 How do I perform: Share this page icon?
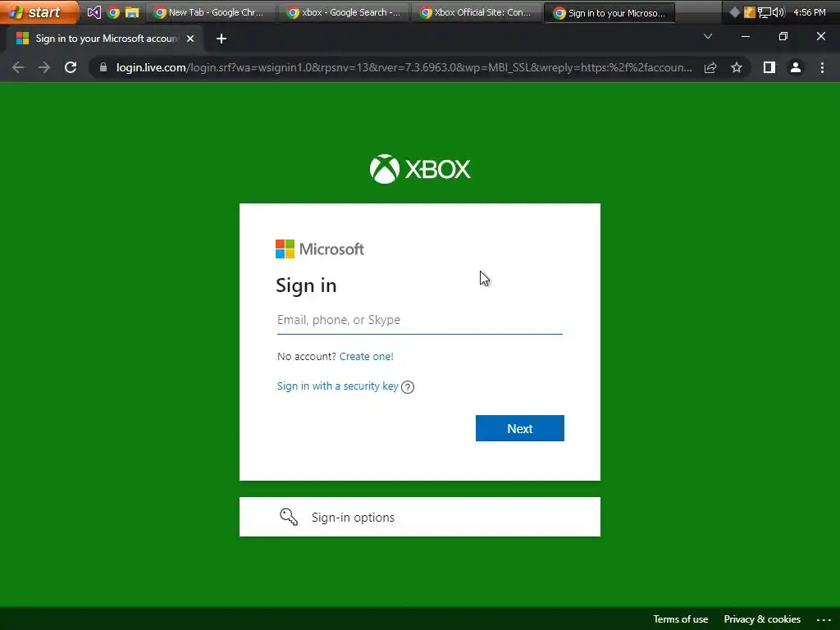(710, 67)
